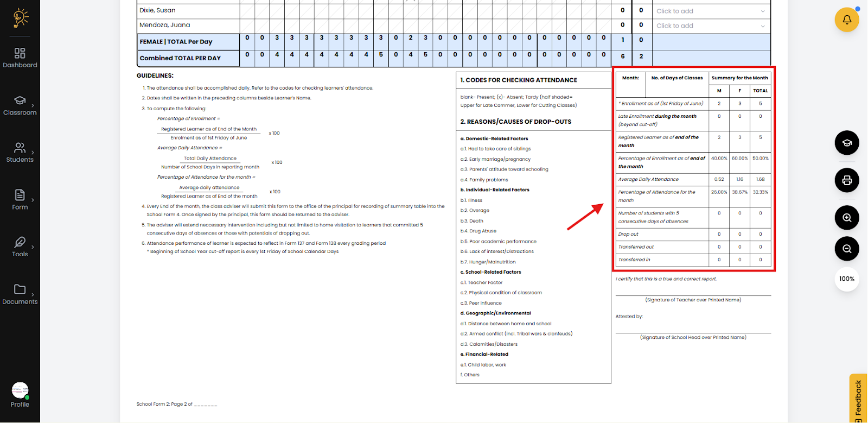Click the lightbulb app logo
This screenshot has width=868, height=423.
pos(20,18)
